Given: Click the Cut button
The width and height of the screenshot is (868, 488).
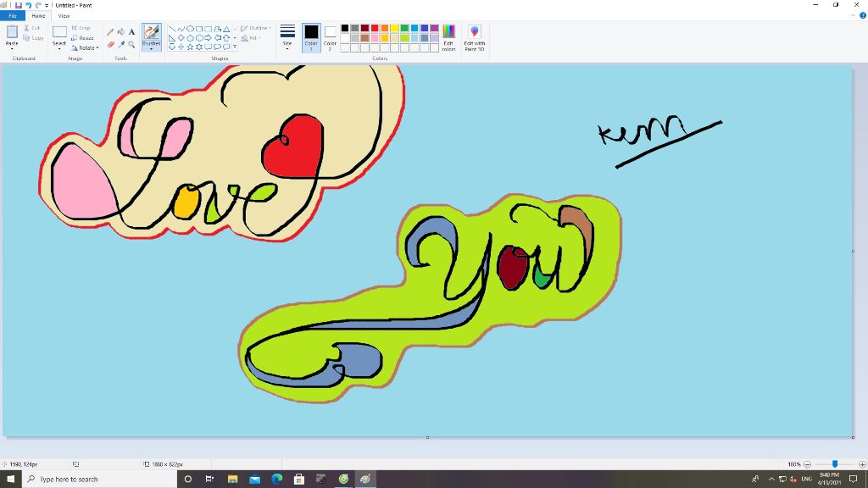Looking at the screenshot, I should (x=31, y=28).
